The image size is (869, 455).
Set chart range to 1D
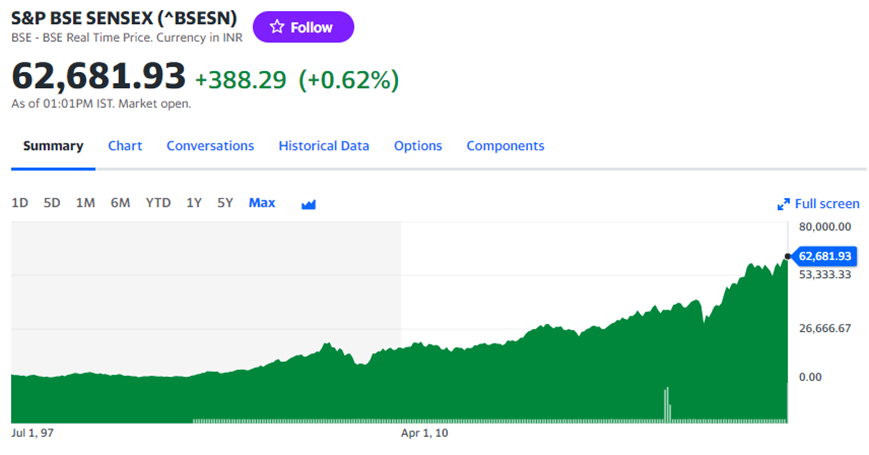click(x=19, y=203)
